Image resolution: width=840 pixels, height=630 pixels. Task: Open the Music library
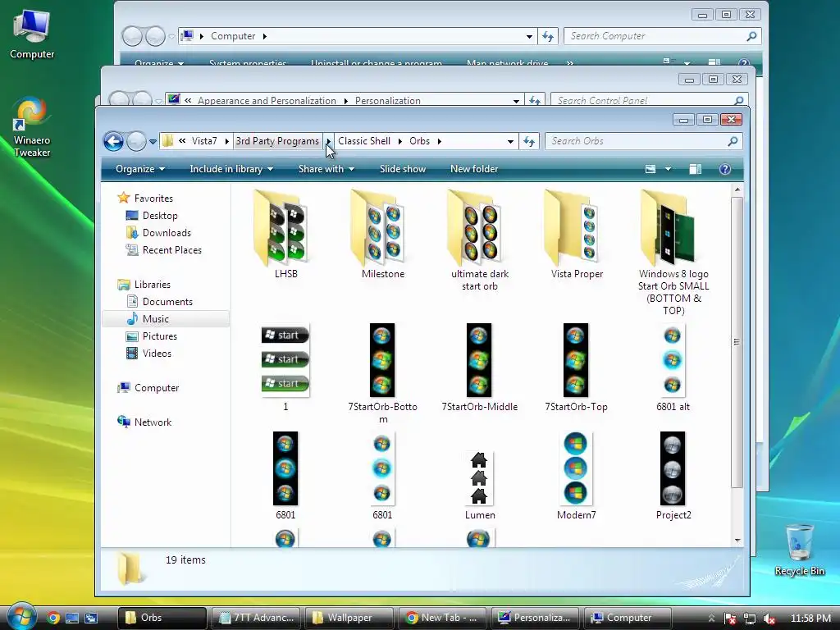pyautogui.click(x=155, y=319)
